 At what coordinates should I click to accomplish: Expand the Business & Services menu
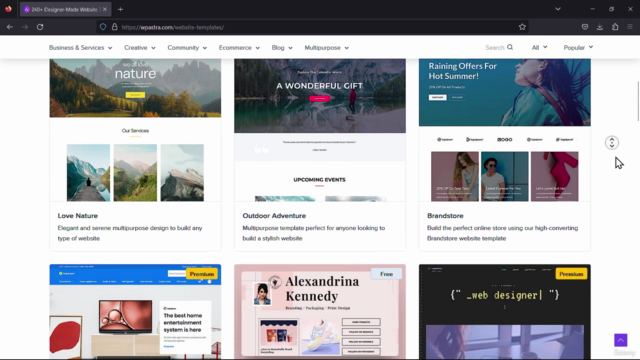tap(80, 48)
